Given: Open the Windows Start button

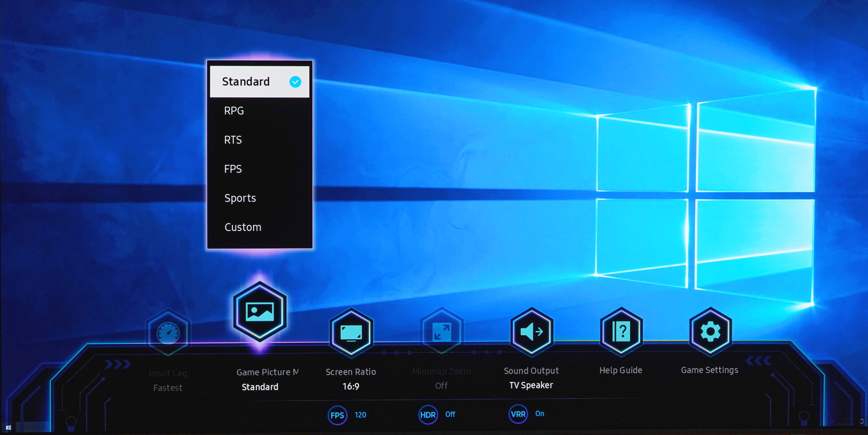Looking at the screenshot, I should coord(8,427).
